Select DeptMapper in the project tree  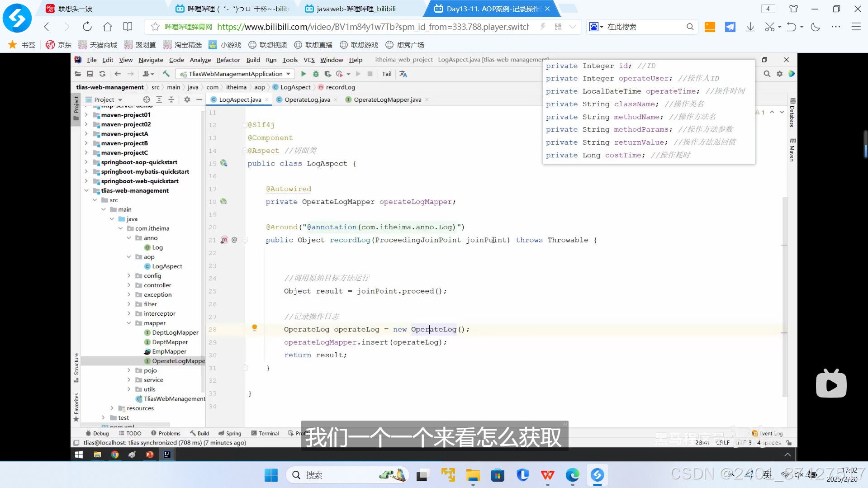(x=170, y=342)
